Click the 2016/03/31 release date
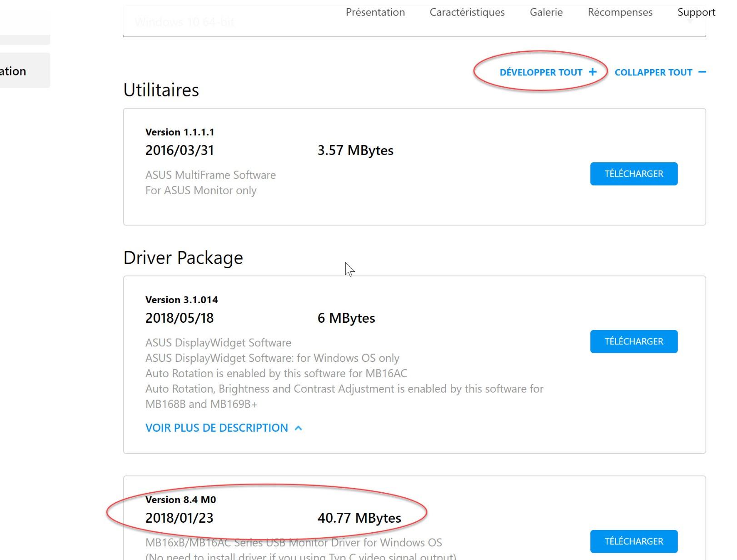Viewport: 737px width, 560px height. (179, 150)
